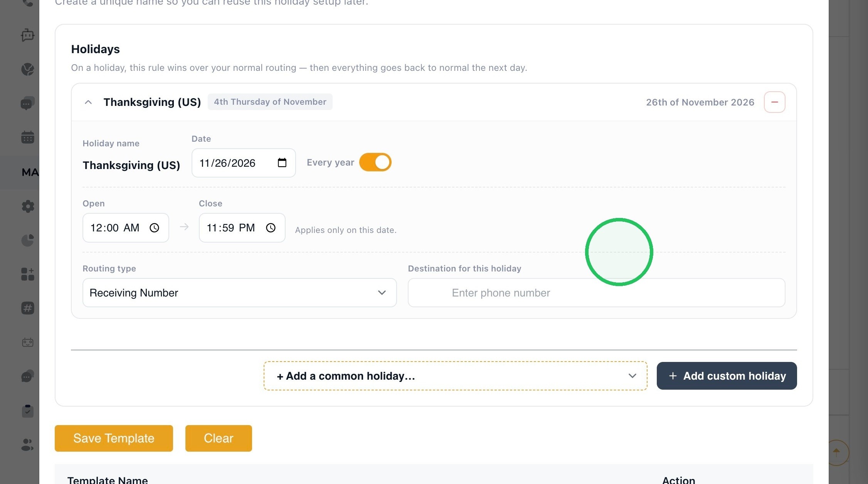Viewport: 868px width, 484px height.
Task: Click the Close time clock icon
Action: tap(271, 228)
